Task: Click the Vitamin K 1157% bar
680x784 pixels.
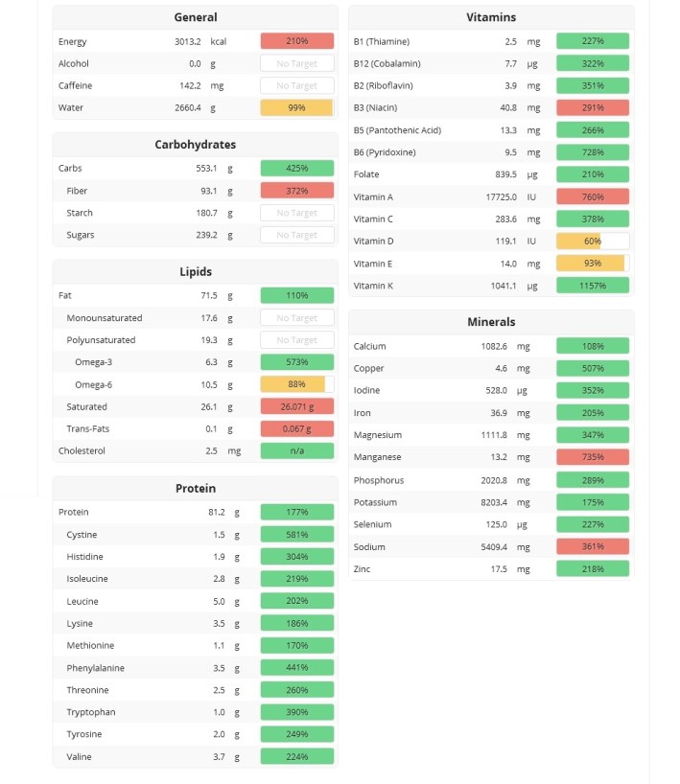Action: pyautogui.click(x=592, y=286)
